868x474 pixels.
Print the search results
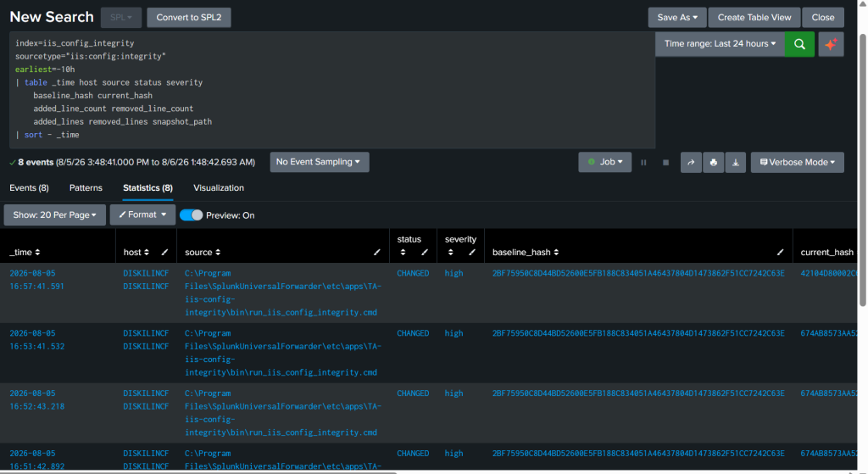point(714,162)
